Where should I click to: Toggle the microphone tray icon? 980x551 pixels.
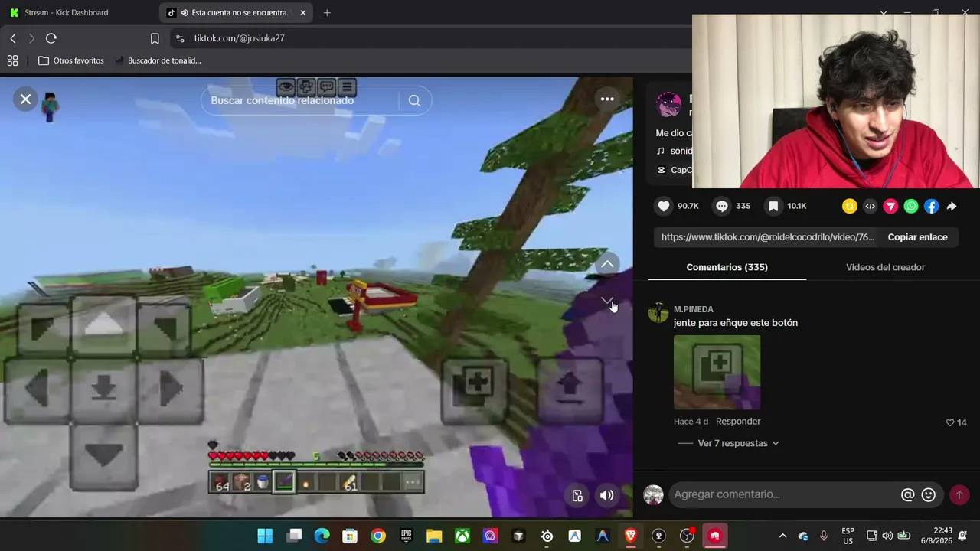pos(824,536)
